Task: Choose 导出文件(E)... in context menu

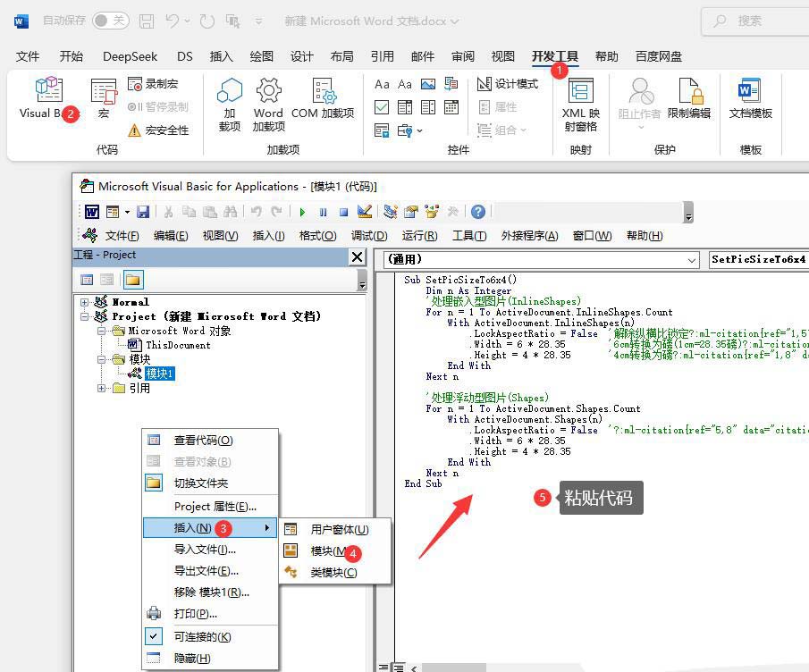Action: click(210, 571)
